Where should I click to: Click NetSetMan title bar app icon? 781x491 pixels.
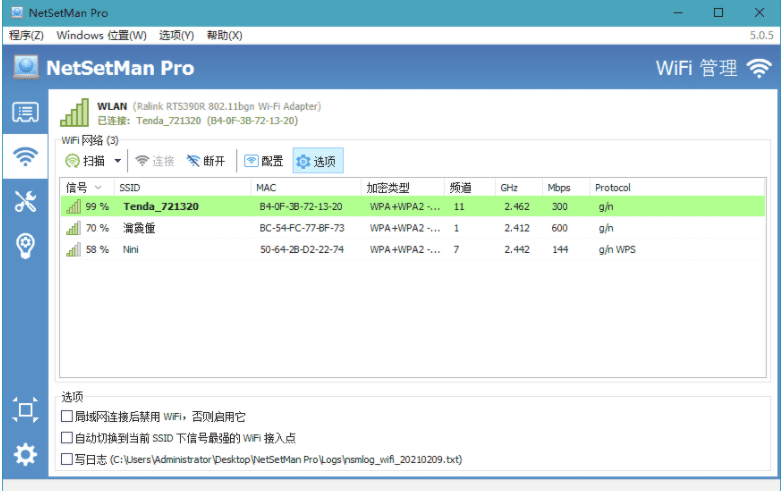click(16, 12)
